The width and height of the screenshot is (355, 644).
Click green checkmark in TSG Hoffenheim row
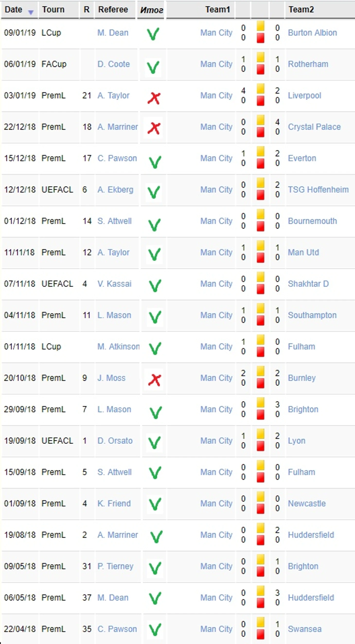(154, 192)
